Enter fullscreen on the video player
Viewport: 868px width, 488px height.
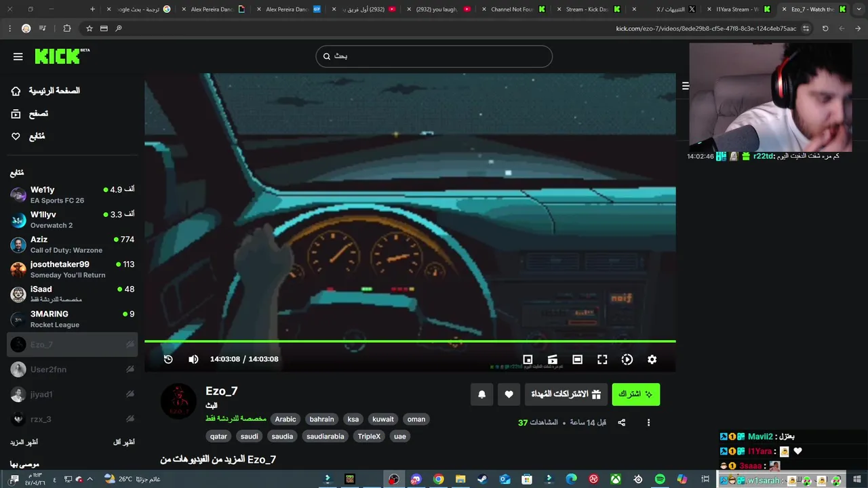coord(602,359)
